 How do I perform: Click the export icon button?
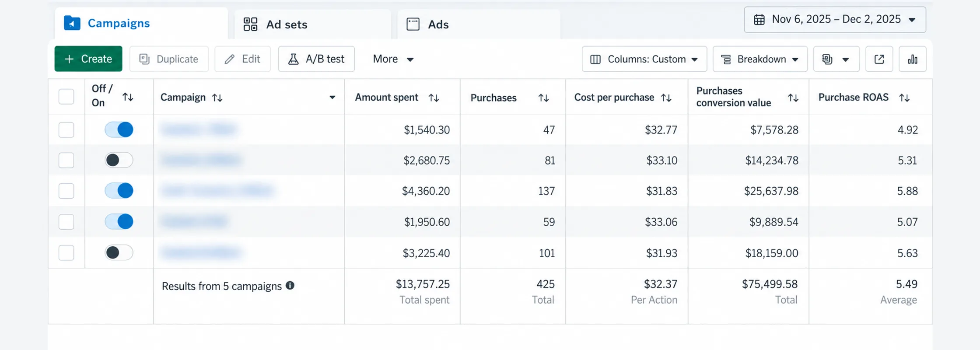point(879,59)
